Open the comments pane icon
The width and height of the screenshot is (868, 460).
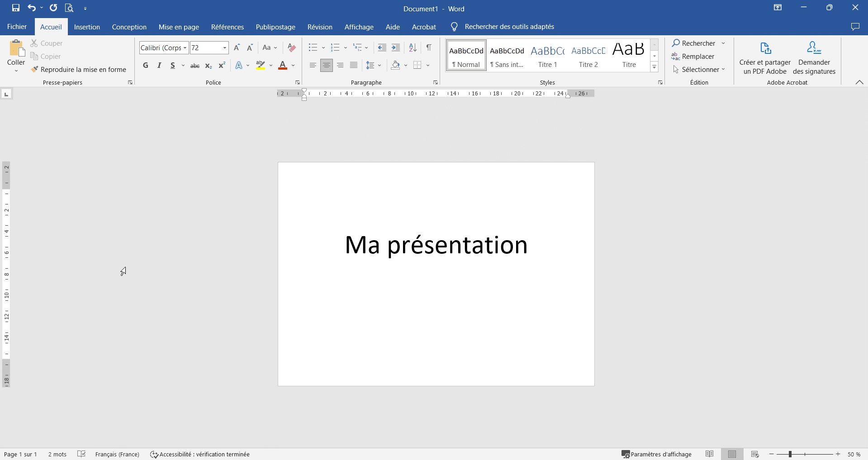point(855,27)
